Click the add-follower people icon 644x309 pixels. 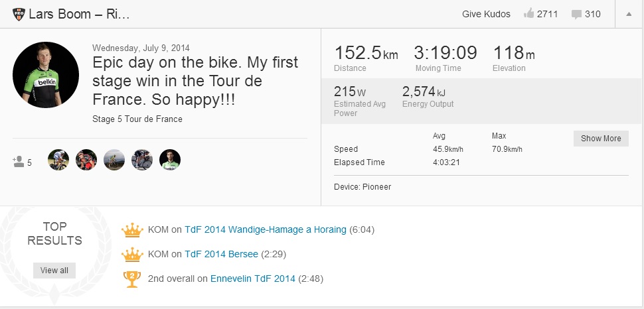(18, 161)
